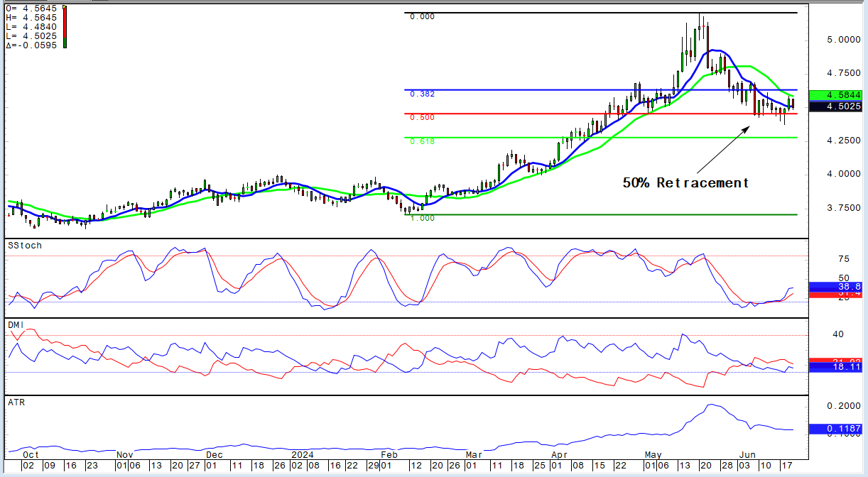Click the 50% Retracement text annotation
Screen dimensions: 868x477
(x=685, y=183)
